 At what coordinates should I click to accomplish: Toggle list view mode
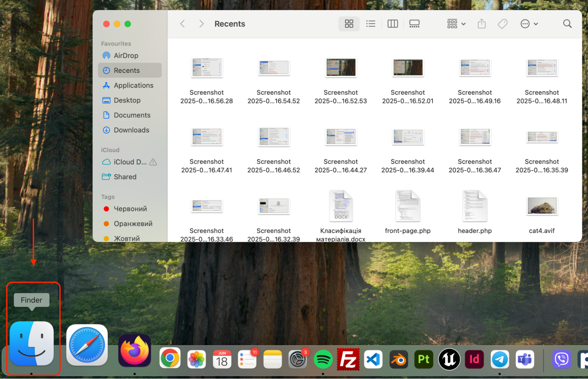371,24
